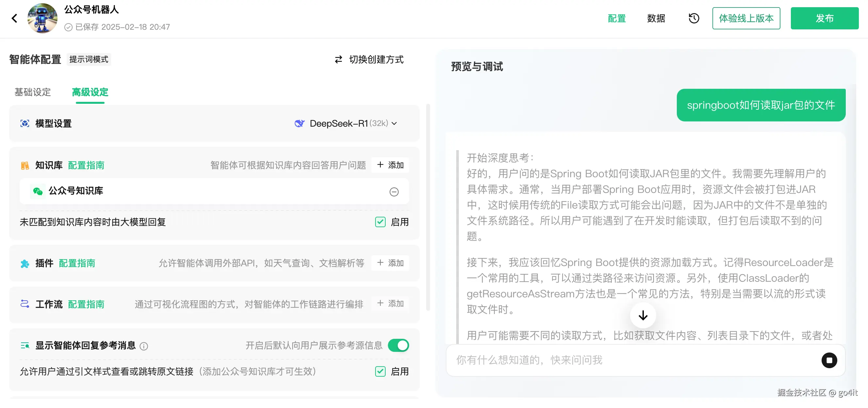Click the back arrow beside the robot avatar
868x408 pixels.
pyautogui.click(x=14, y=18)
